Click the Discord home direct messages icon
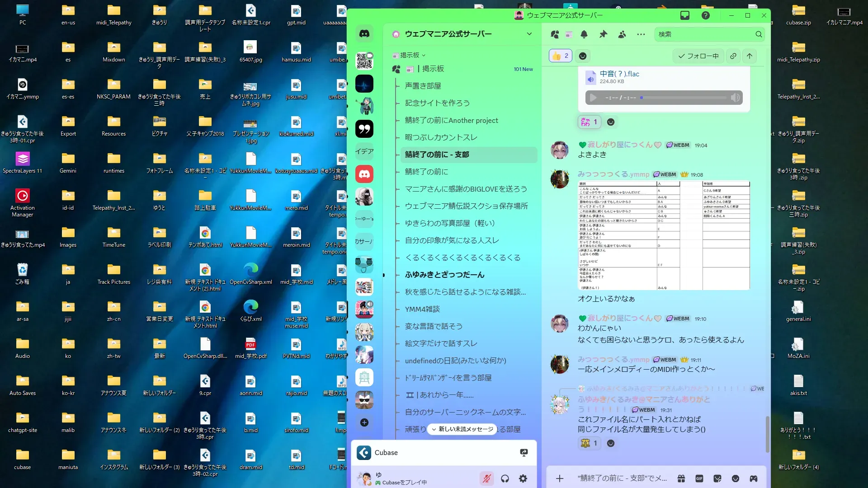This screenshot has width=868, height=488. pyautogui.click(x=364, y=33)
